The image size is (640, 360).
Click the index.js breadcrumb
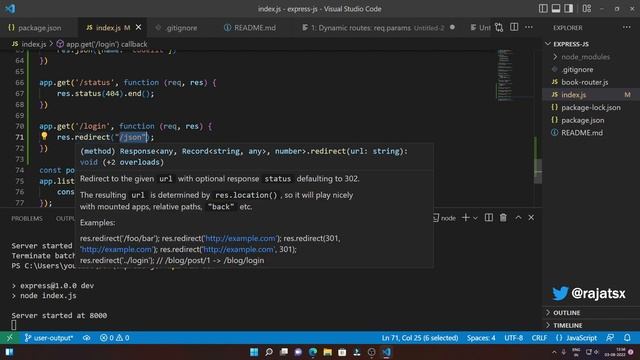[x=29, y=44]
